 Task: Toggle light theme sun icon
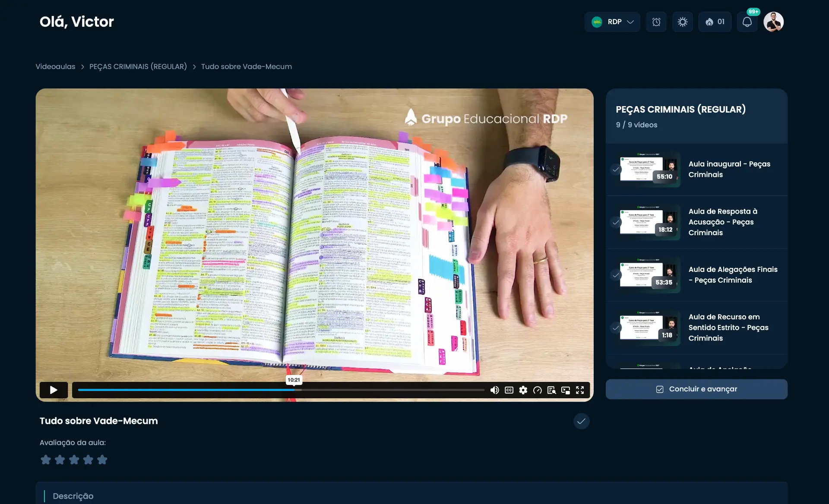[x=683, y=22]
